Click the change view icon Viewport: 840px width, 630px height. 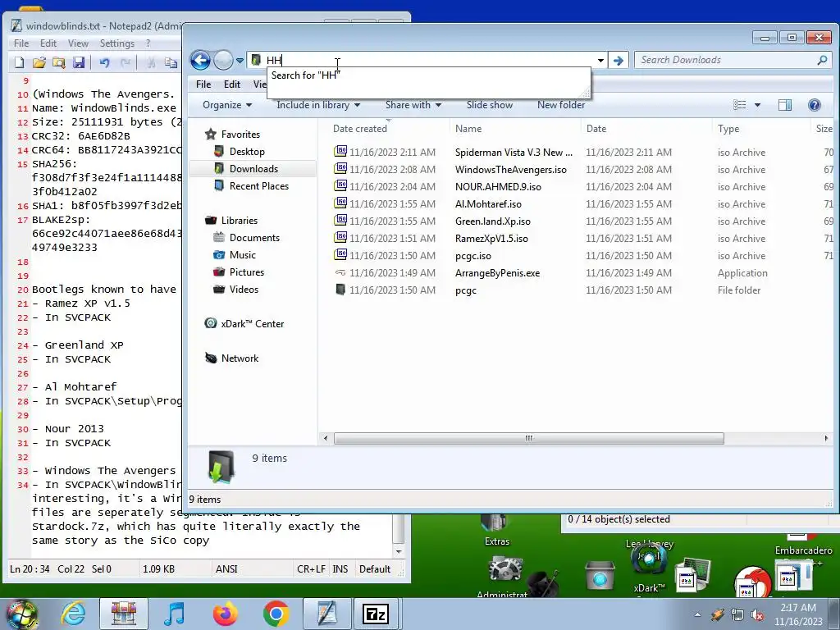(739, 105)
